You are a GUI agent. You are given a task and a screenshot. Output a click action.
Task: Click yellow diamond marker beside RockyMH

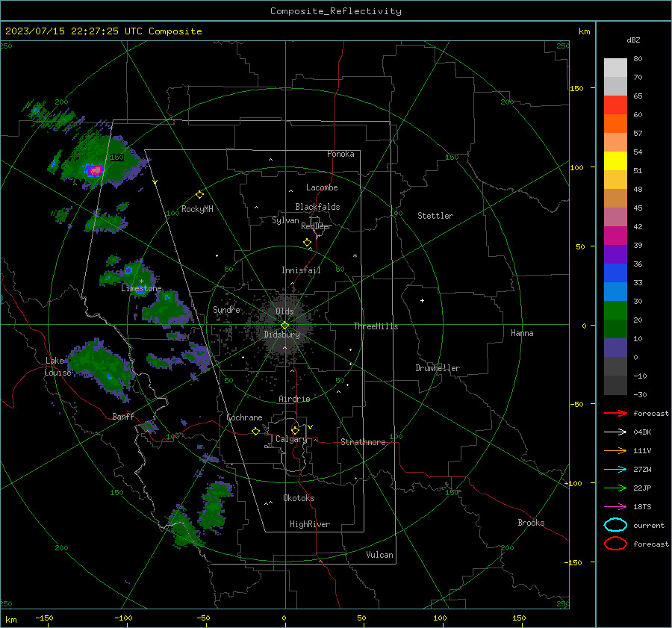tap(199, 195)
